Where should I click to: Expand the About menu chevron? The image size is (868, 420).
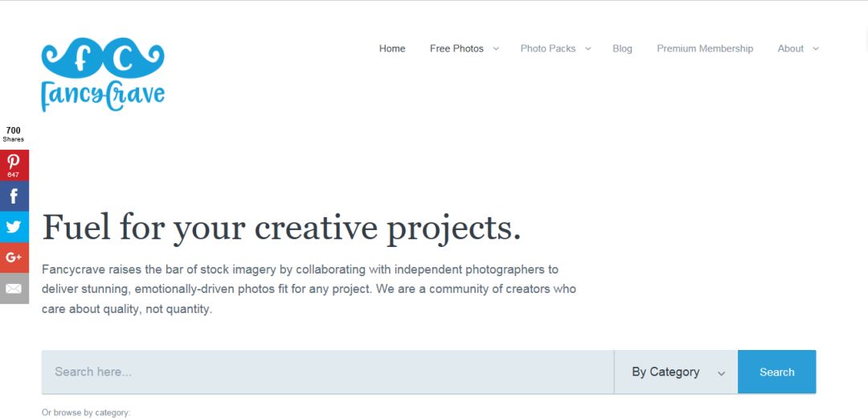[816, 49]
